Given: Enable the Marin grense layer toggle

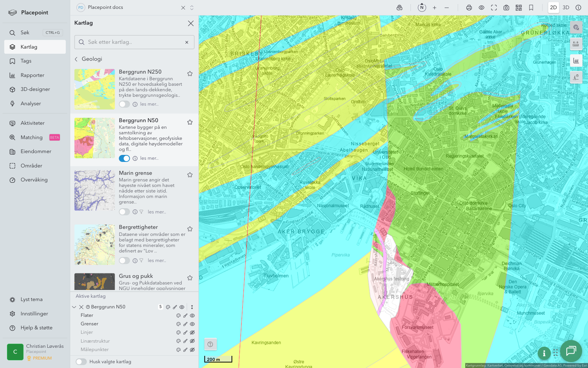Looking at the screenshot, I should point(124,212).
